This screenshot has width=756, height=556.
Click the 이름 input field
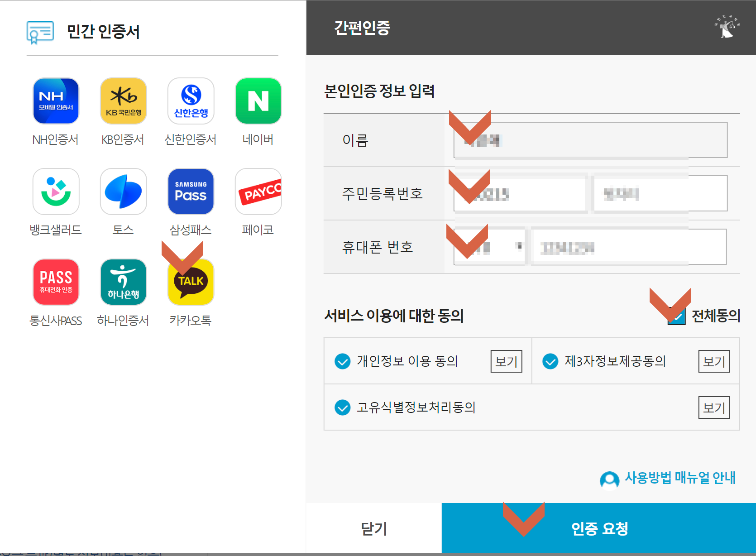click(x=590, y=140)
